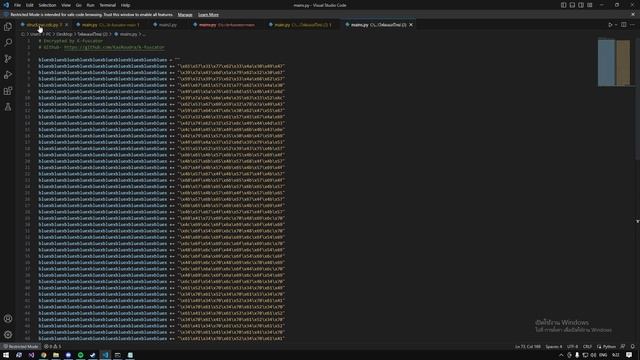The image size is (640, 360).
Task: Change CRLF end of line sequence
Action: pyautogui.click(x=587, y=347)
